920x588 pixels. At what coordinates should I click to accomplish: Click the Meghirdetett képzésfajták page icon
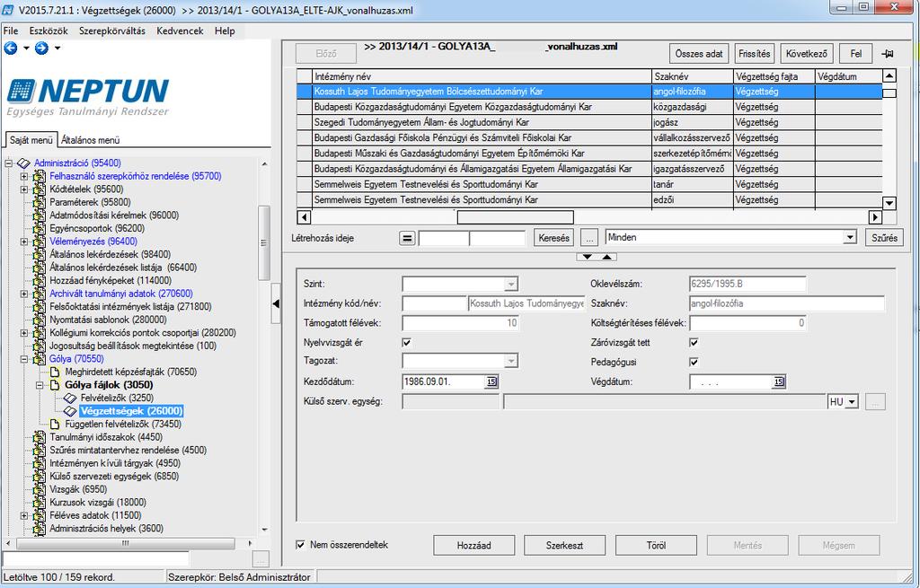[x=55, y=373]
